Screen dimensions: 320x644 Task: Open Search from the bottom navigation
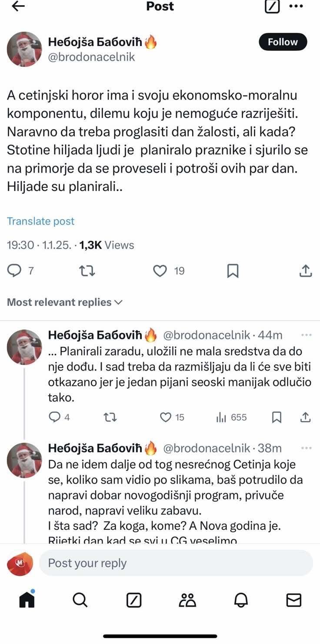coord(80,600)
